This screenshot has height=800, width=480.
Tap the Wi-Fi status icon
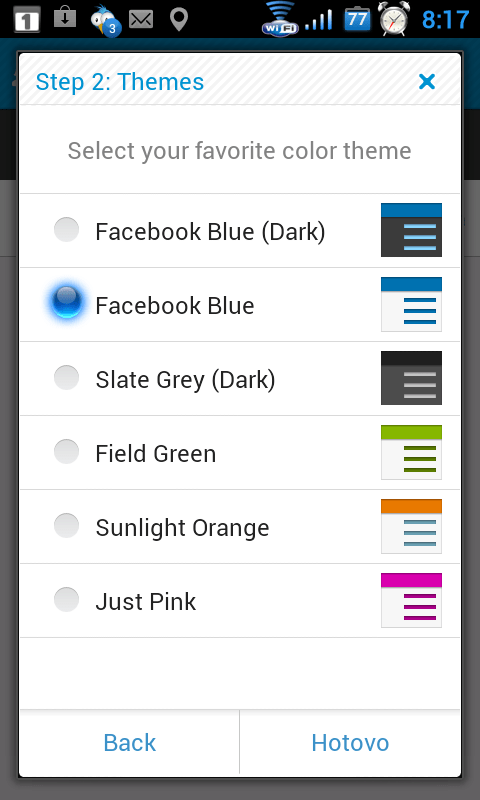click(280, 19)
